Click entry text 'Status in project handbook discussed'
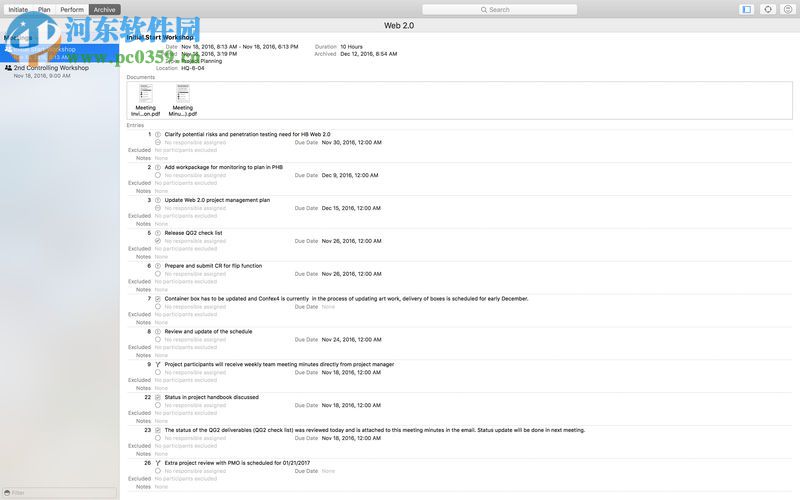This screenshot has height=500, width=800. 212,397
